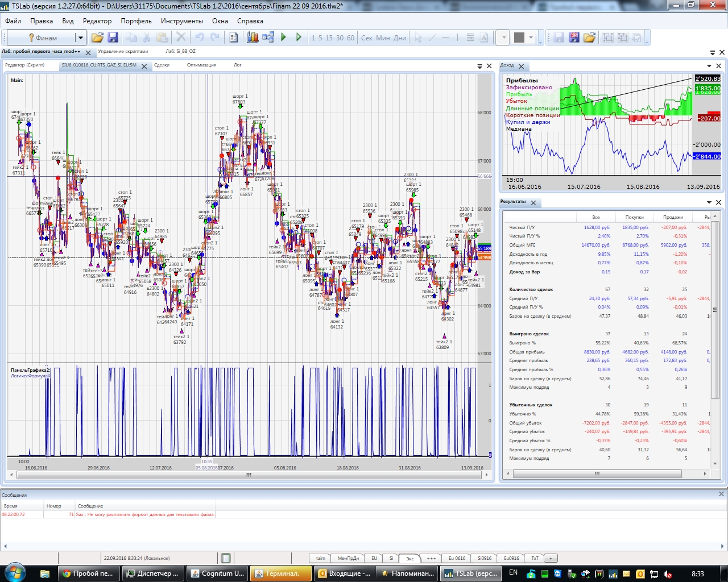
Task: Click Terminal button in Windows taskbar
Action: coord(282,573)
